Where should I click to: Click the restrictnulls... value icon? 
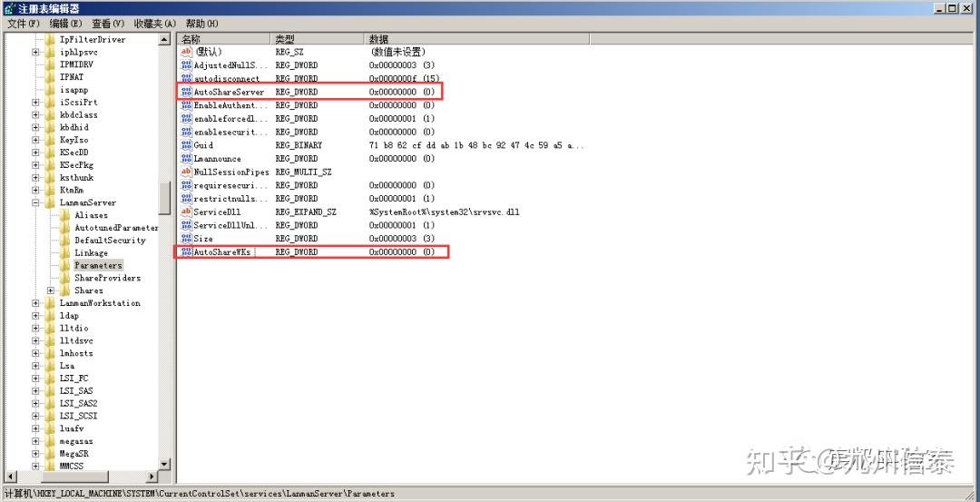click(186, 199)
